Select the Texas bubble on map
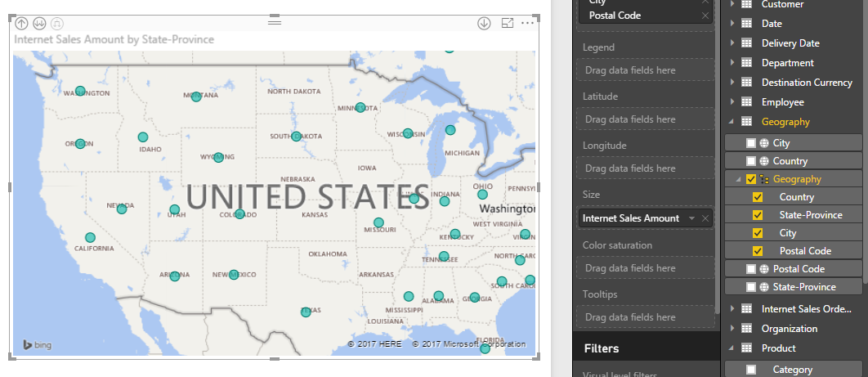Screen dimensions: 868x377 pyautogui.click(x=306, y=312)
